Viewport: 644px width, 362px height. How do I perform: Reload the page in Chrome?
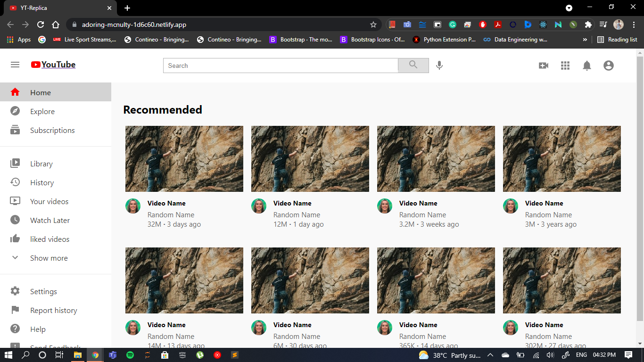click(x=41, y=25)
